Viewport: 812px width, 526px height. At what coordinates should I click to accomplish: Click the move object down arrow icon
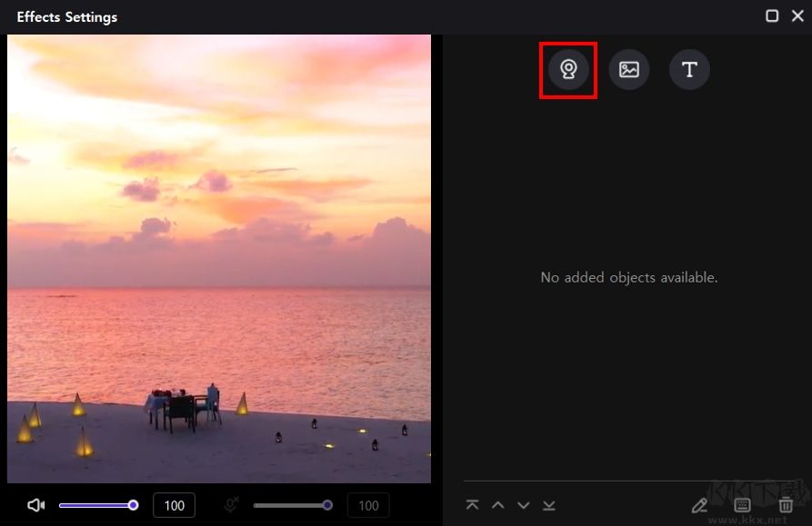point(523,504)
